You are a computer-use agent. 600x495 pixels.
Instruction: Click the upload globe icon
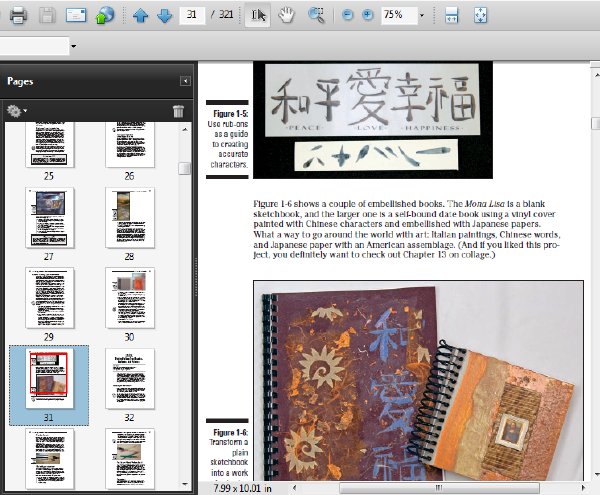[x=104, y=15]
